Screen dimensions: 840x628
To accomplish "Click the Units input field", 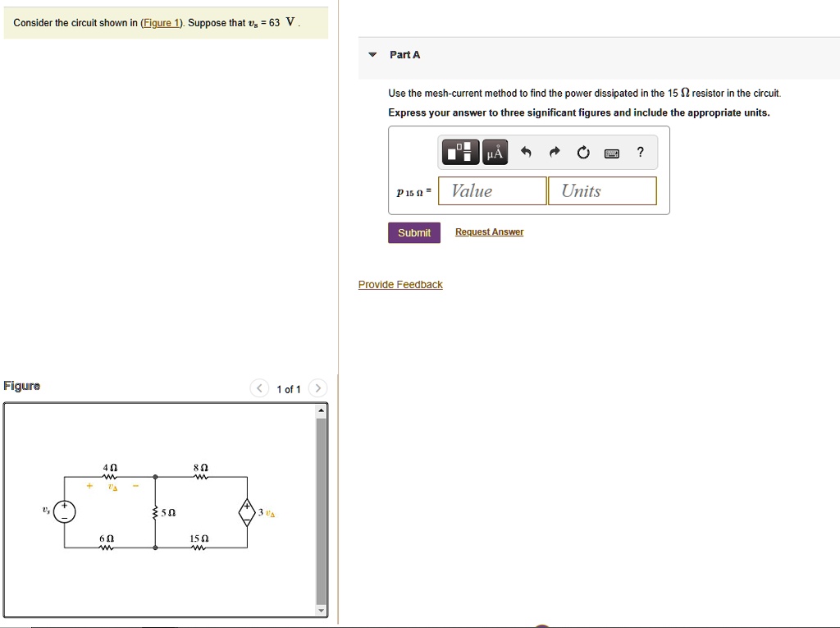I will tap(602, 190).
